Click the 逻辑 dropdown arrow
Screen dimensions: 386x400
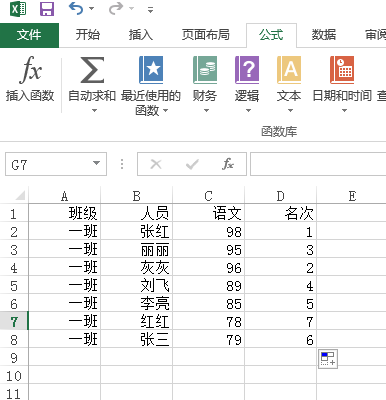pos(248,110)
